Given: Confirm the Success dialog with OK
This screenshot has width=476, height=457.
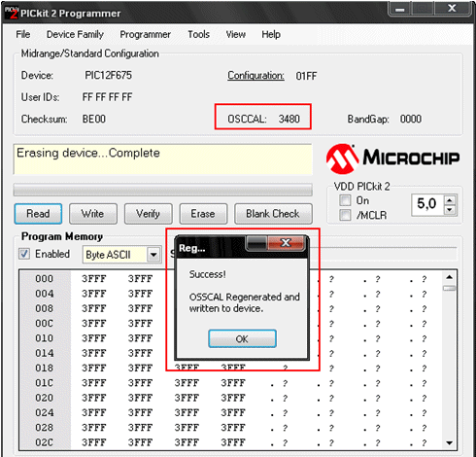Looking at the screenshot, I should point(242,338).
